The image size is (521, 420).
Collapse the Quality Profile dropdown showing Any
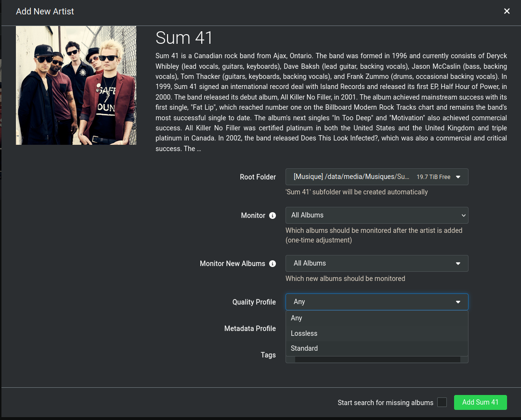(371, 302)
